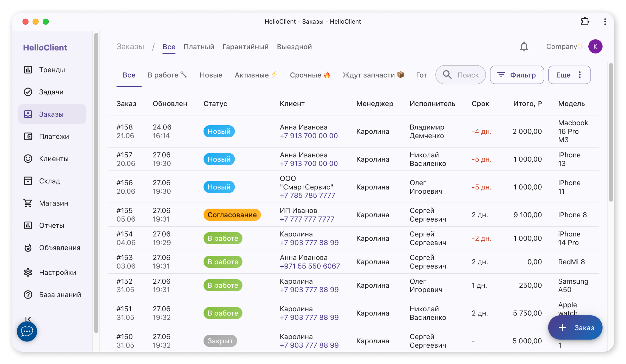Viewport: 626px width, 364px height.
Task: Click executor Владимир Демченко
Action: [x=427, y=131]
